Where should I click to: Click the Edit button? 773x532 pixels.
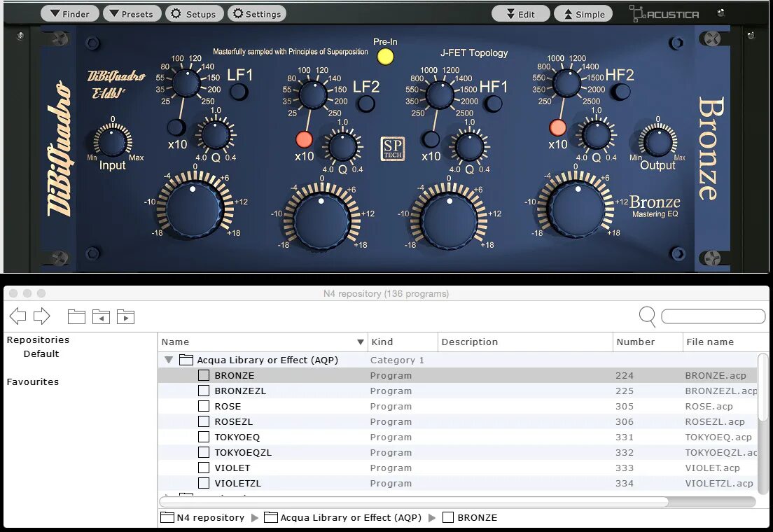(521, 14)
